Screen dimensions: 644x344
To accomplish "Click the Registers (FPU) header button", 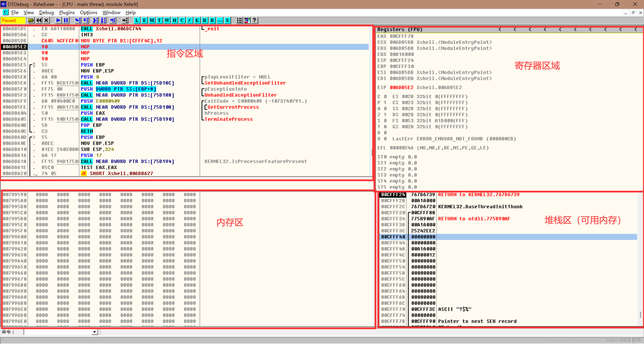I will pyautogui.click(x=400, y=29).
